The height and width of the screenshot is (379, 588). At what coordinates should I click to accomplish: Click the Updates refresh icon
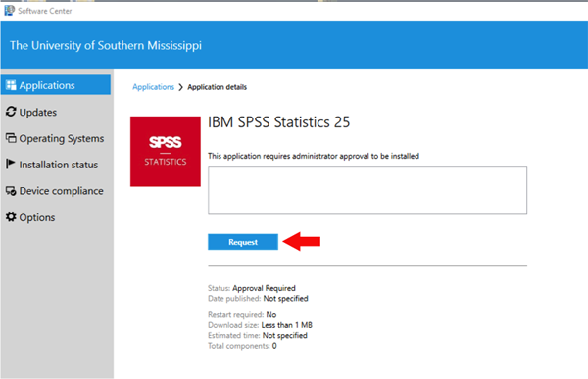pos(11,112)
